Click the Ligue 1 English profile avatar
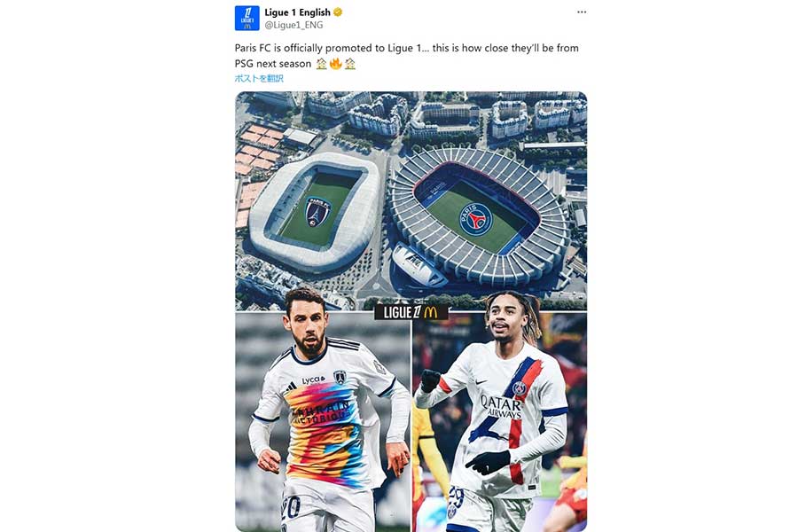 click(x=246, y=19)
